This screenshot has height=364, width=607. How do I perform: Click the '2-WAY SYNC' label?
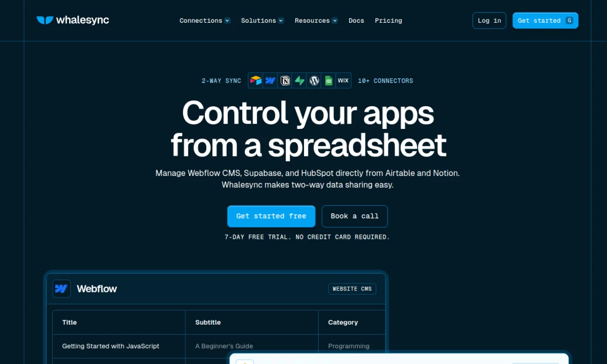click(221, 81)
